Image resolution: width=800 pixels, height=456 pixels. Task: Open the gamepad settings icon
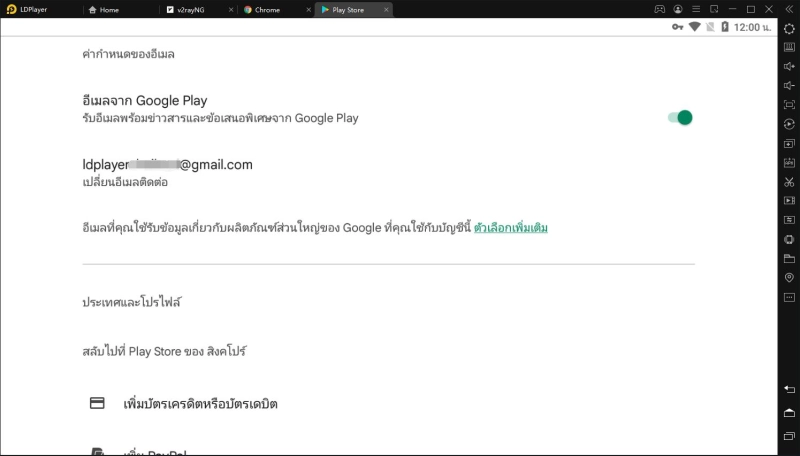(x=660, y=9)
